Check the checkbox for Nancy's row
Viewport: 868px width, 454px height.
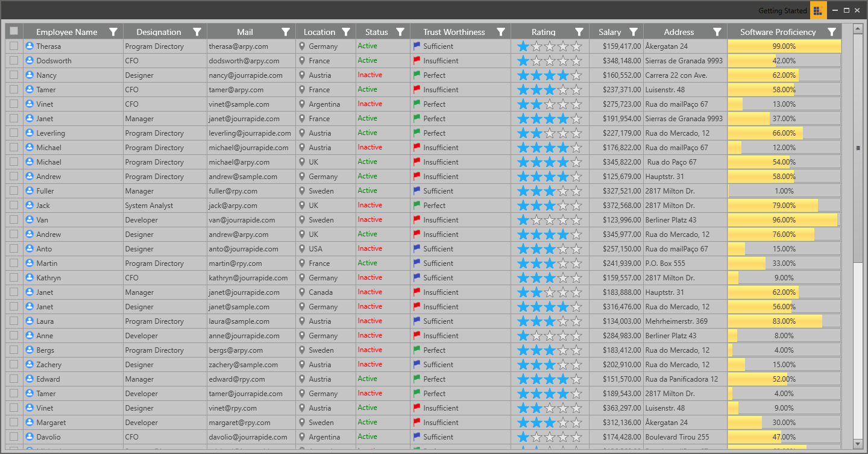click(x=13, y=75)
